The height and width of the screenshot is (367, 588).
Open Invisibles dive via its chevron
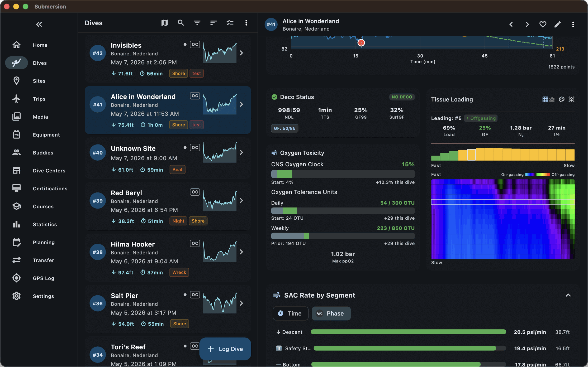click(241, 53)
